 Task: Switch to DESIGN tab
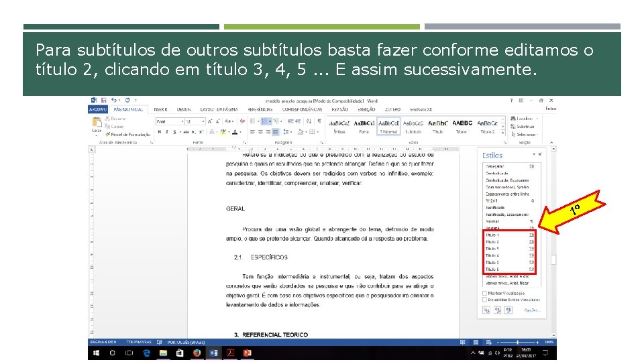184,109
